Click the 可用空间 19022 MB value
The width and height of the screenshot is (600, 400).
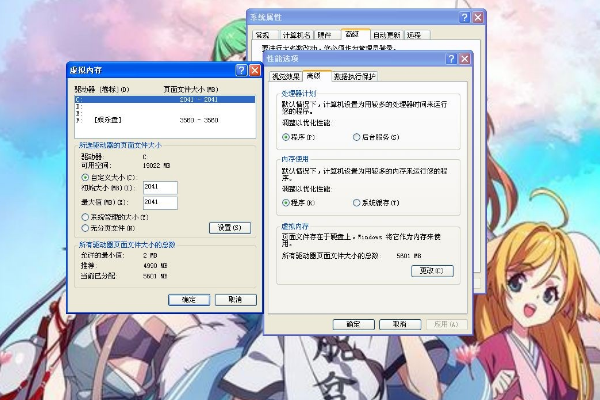pyautogui.click(x=156, y=166)
